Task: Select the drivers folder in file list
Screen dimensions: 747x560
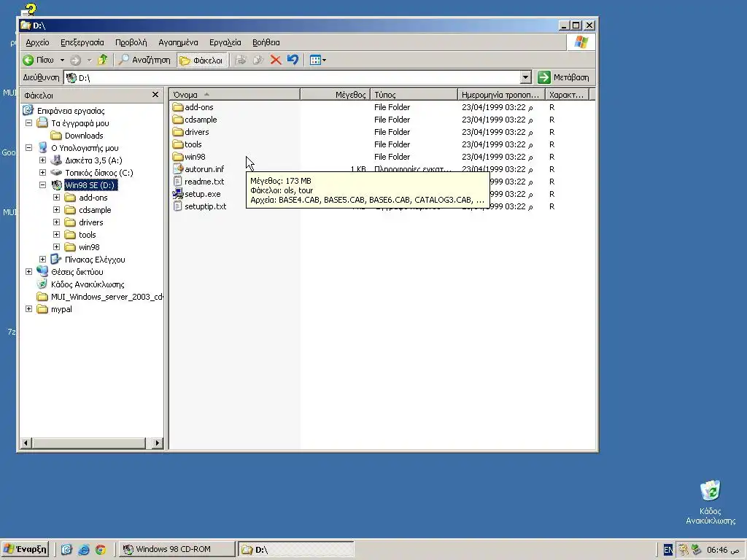Action: [x=197, y=132]
